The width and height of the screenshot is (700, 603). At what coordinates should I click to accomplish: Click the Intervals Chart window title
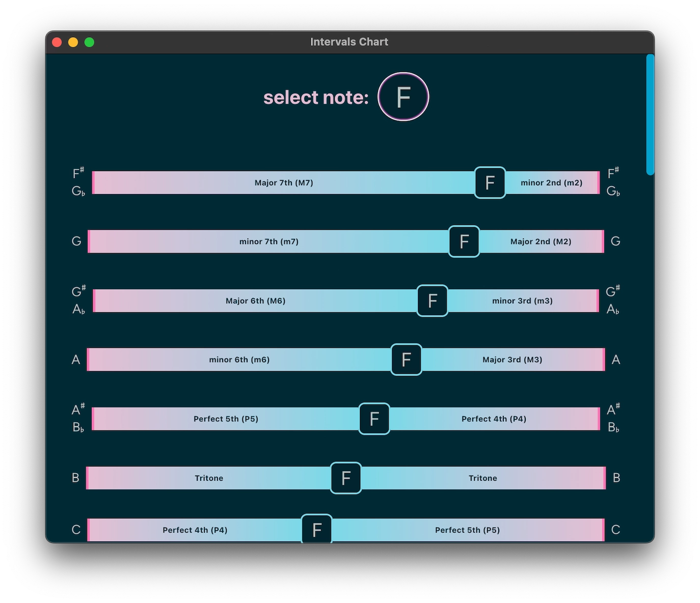coord(349,42)
